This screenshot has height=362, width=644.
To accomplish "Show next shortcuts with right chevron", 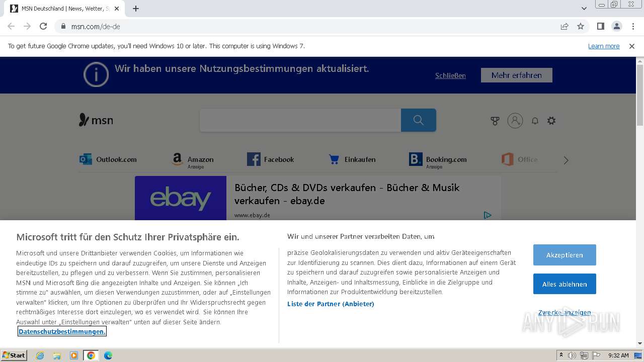I will pos(566,160).
